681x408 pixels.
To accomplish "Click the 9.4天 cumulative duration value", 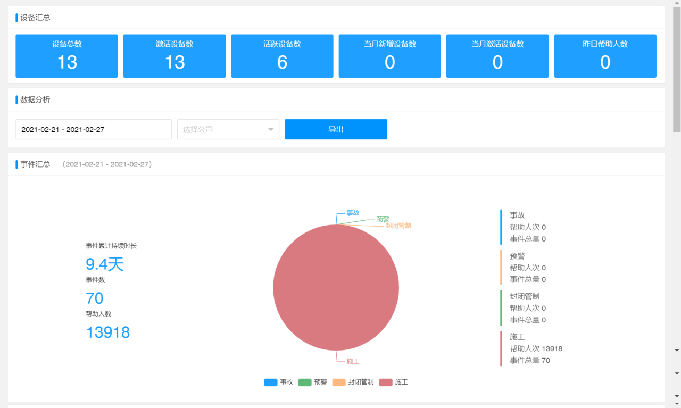I will [104, 264].
